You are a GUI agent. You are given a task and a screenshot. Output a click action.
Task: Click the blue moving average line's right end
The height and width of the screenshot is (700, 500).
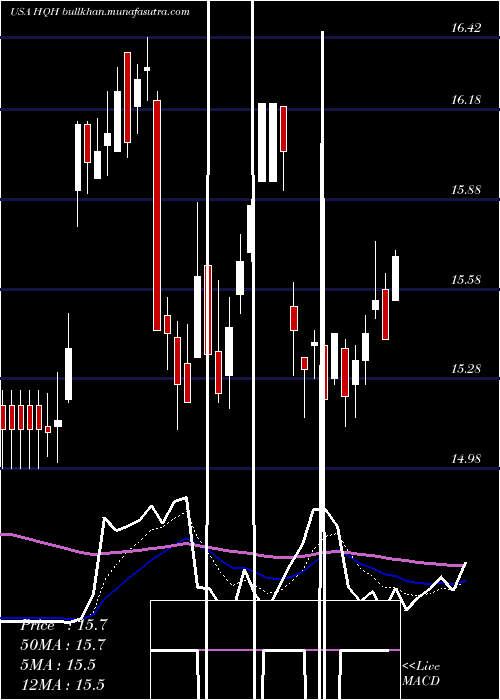pyautogui.click(x=463, y=581)
